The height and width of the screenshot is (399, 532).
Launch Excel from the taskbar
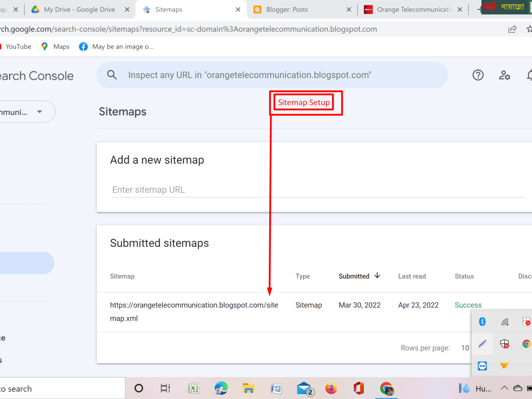(x=194, y=388)
